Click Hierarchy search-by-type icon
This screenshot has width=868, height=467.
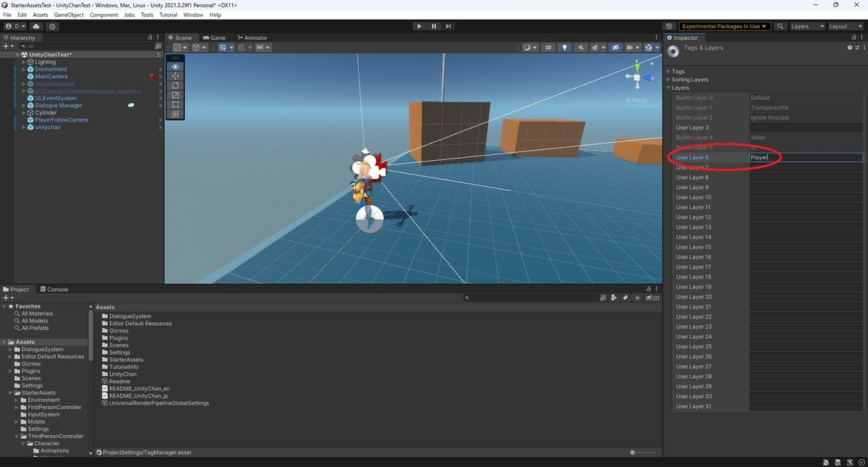coord(158,46)
